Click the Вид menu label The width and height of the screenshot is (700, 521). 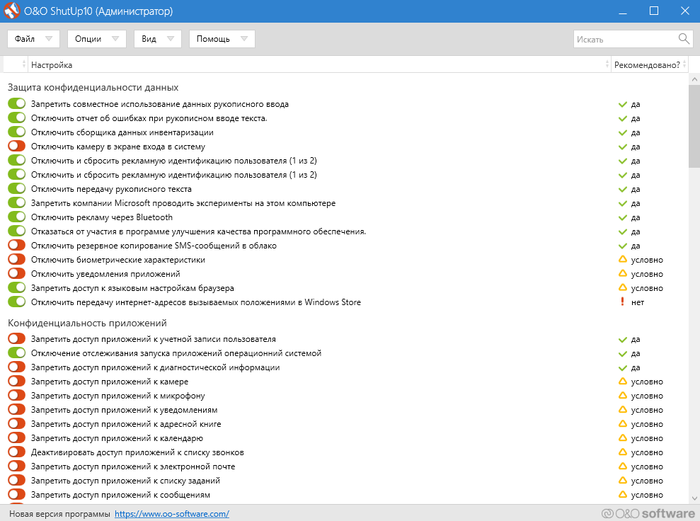click(x=149, y=39)
